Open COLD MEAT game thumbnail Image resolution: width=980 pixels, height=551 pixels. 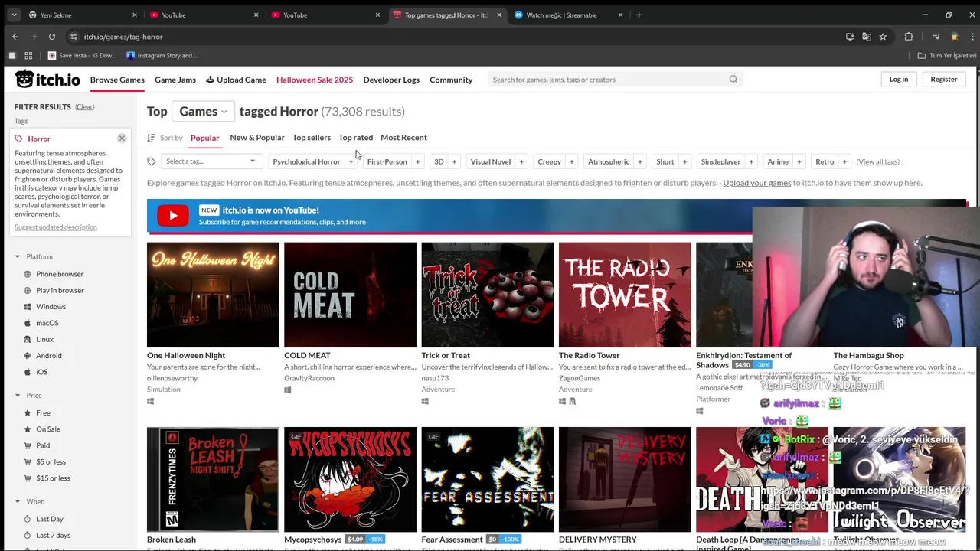(x=350, y=295)
